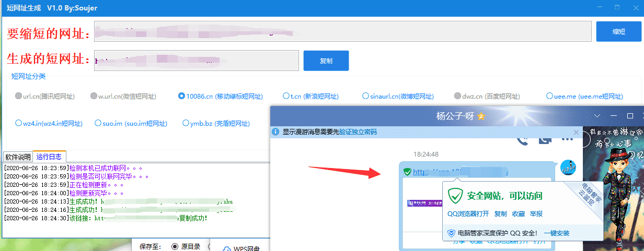Click the sender avatar in chat
The height and width of the screenshot is (251, 644).
[x=568, y=169]
